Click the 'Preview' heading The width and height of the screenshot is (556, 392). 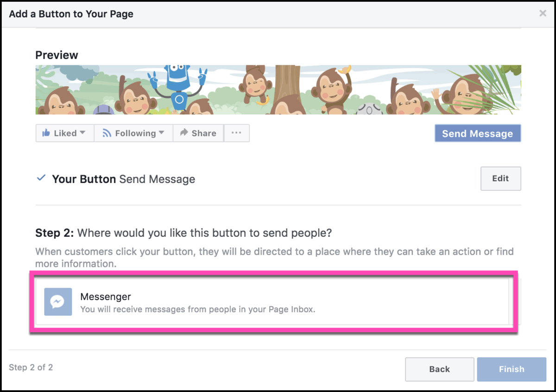pyautogui.click(x=57, y=55)
